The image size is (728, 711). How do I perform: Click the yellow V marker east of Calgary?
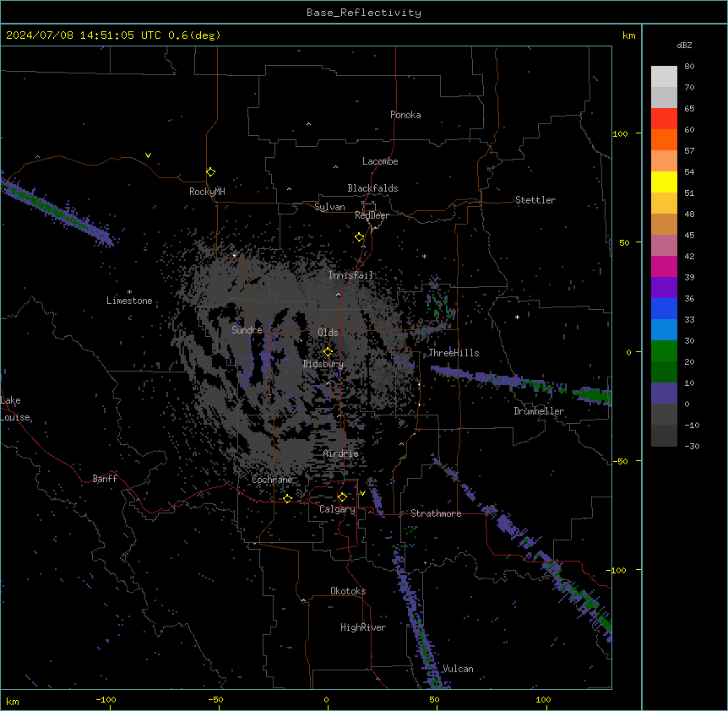tap(362, 493)
